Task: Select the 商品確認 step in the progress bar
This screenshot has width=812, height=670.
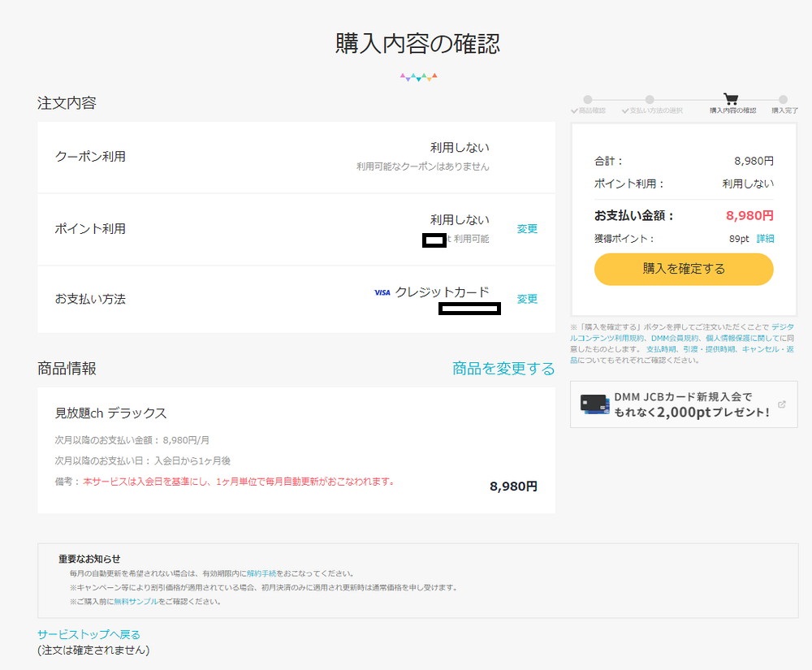Action: pyautogui.click(x=588, y=98)
